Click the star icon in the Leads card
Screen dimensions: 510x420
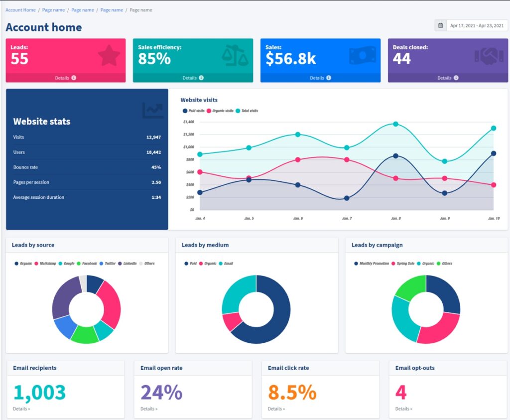(x=109, y=56)
